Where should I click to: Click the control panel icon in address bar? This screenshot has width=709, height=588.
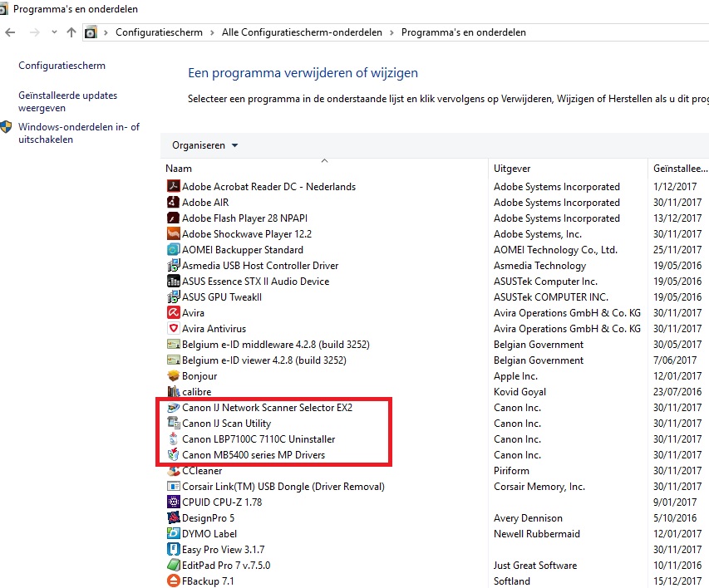[91, 32]
